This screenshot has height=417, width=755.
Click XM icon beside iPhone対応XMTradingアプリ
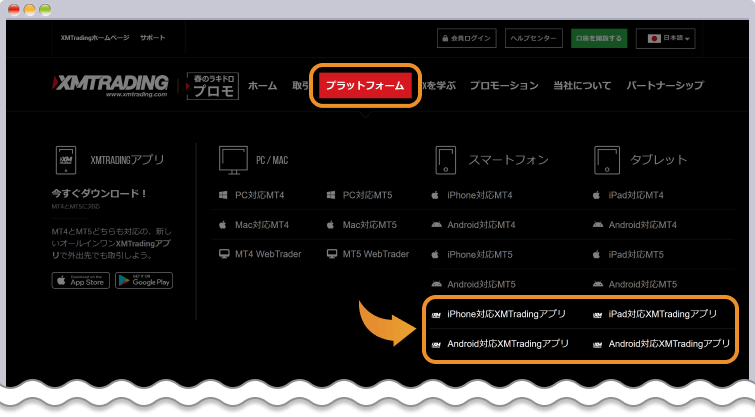436,315
